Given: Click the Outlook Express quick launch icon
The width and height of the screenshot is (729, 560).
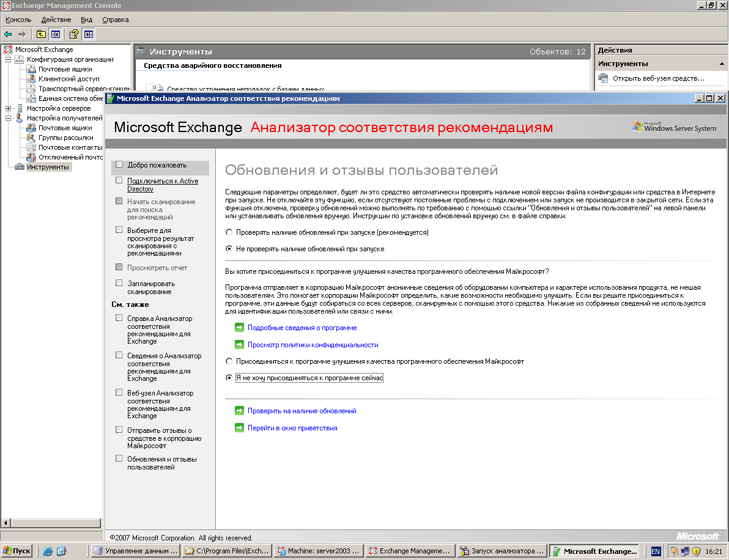Looking at the screenshot, I should (61, 551).
